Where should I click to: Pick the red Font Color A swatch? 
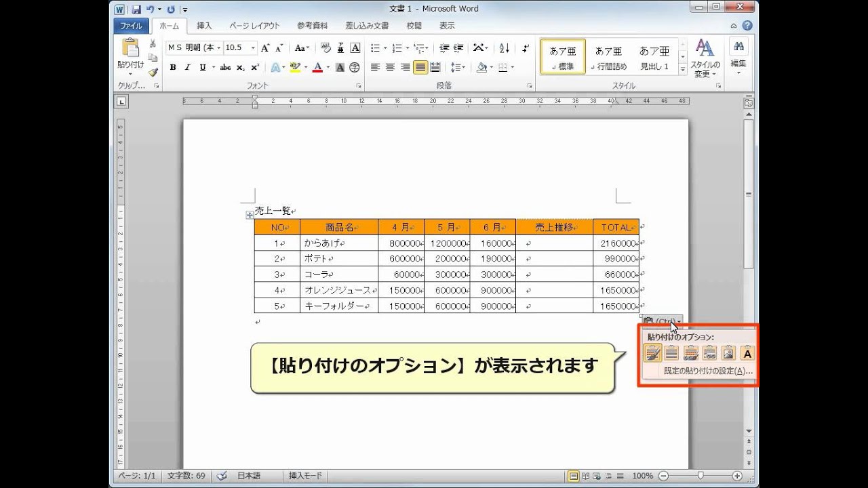click(317, 67)
